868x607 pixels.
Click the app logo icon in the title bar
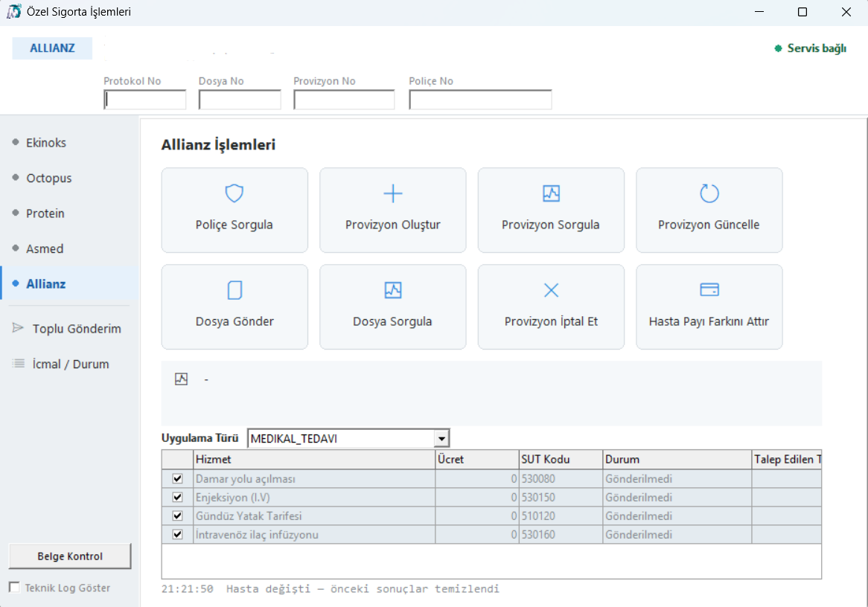[x=14, y=12]
